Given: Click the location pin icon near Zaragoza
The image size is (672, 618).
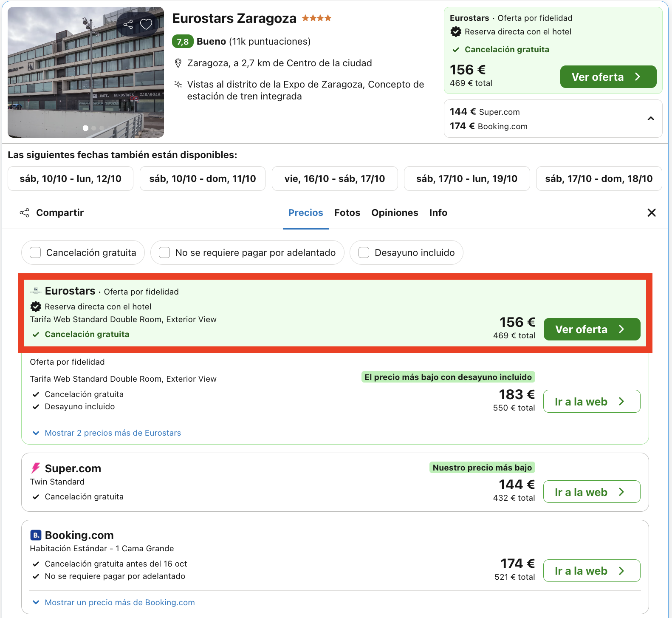Looking at the screenshot, I should [178, 63].
